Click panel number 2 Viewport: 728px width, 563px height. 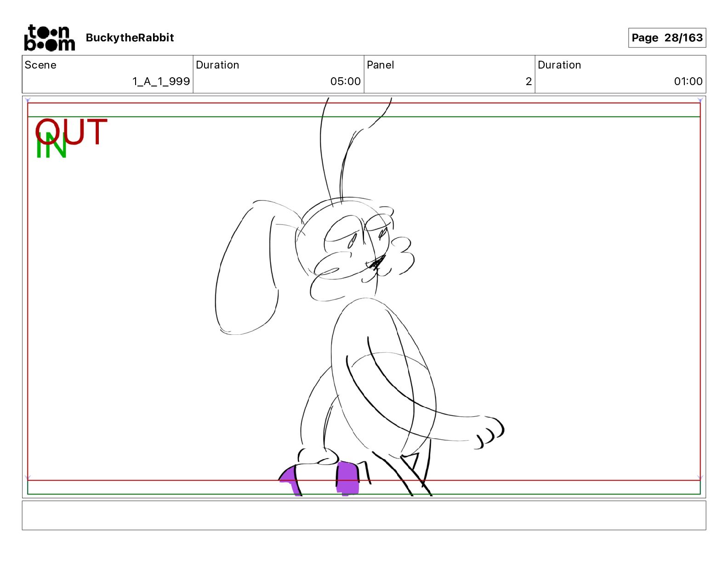point(529,81)
